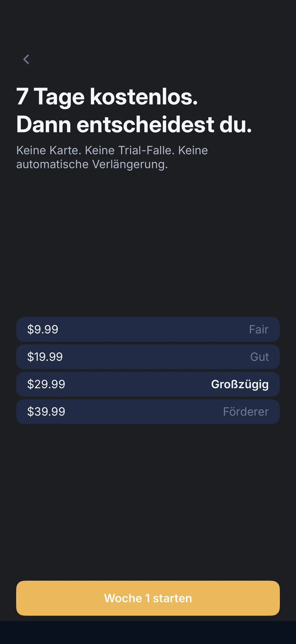Select the $9.99 price option
This screenshot has height=644, width=296.
(148, 329)
